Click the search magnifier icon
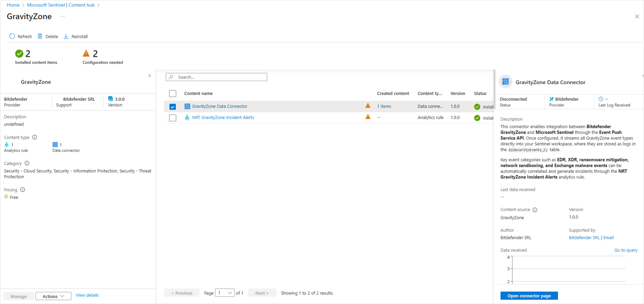Viewport: 644px width, 304px height. tap(171, 77)
